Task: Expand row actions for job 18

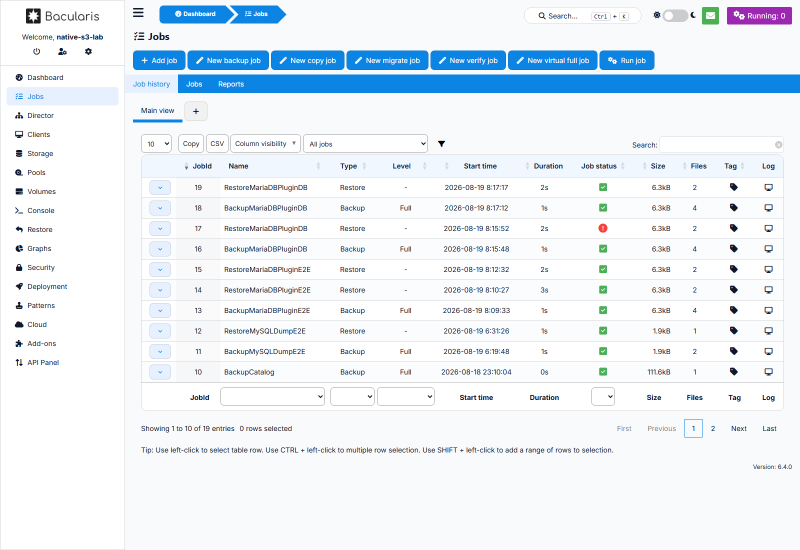Action: [160, 208]
